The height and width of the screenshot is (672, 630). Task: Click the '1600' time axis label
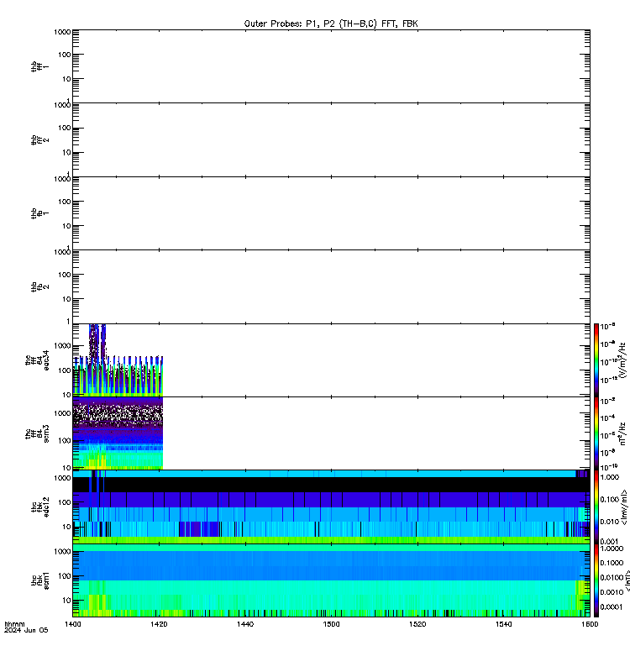tap(590, 624)
